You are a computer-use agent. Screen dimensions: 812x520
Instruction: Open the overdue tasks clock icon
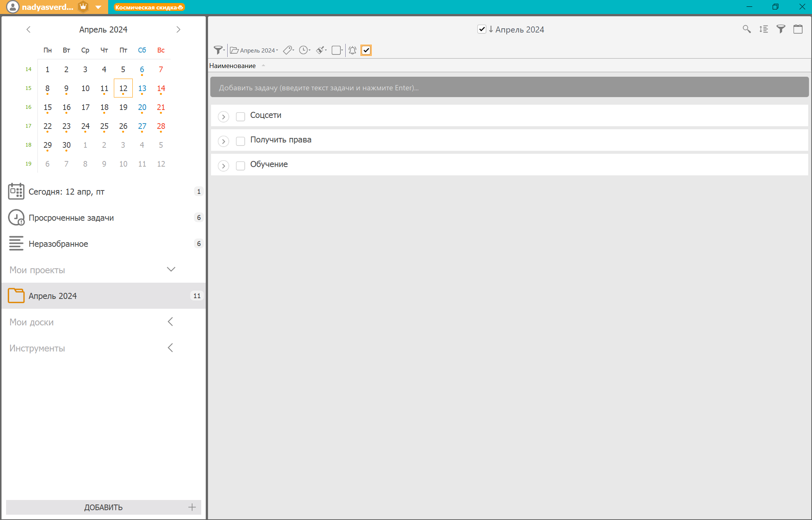point(16,218)
